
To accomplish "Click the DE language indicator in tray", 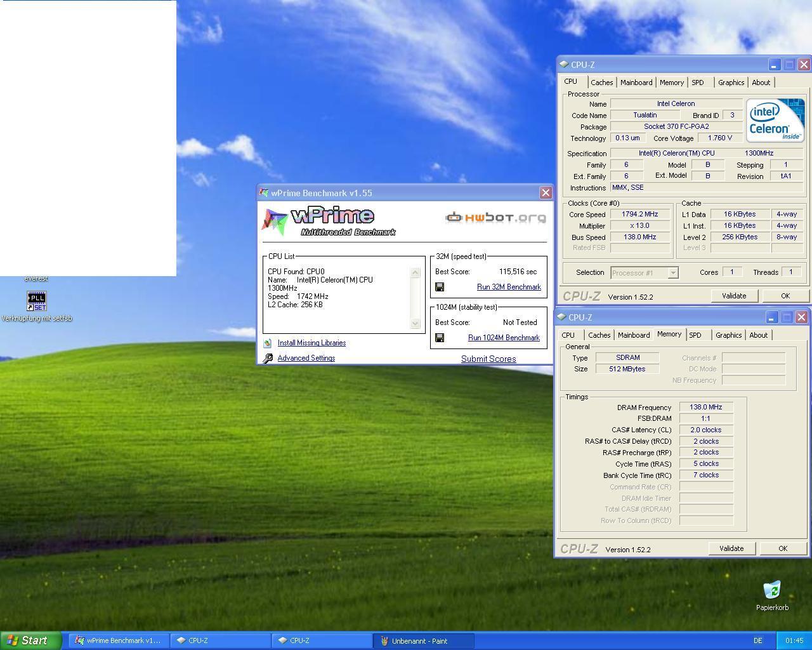I will pyautogui.click(x=757, y=640).
